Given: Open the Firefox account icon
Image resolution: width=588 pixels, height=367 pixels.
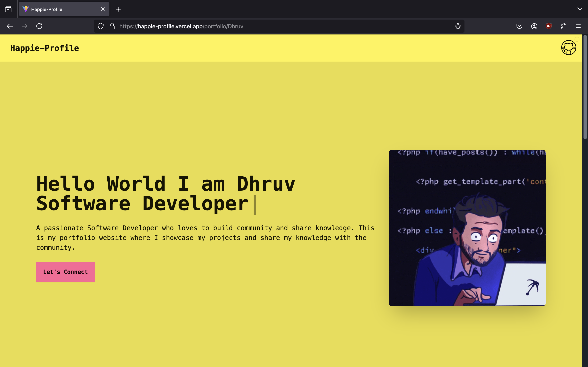Looking at the screenshot, I should click(x=534, y=26).
